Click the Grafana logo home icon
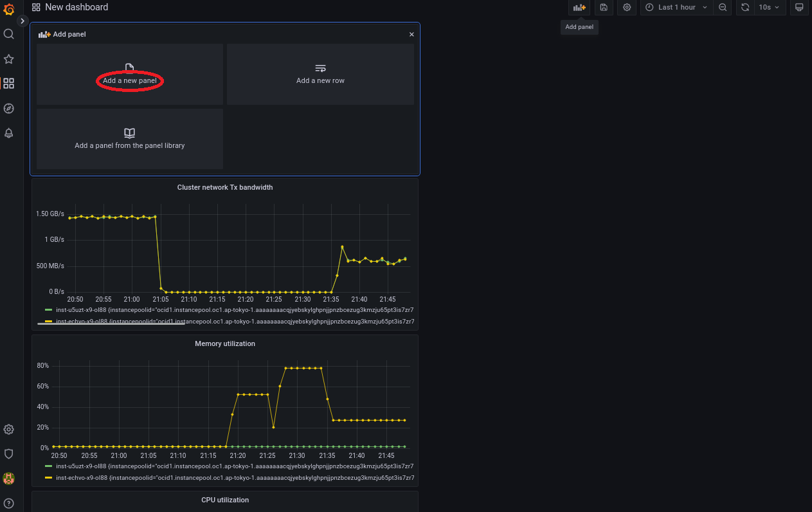 tap(9, 9)
